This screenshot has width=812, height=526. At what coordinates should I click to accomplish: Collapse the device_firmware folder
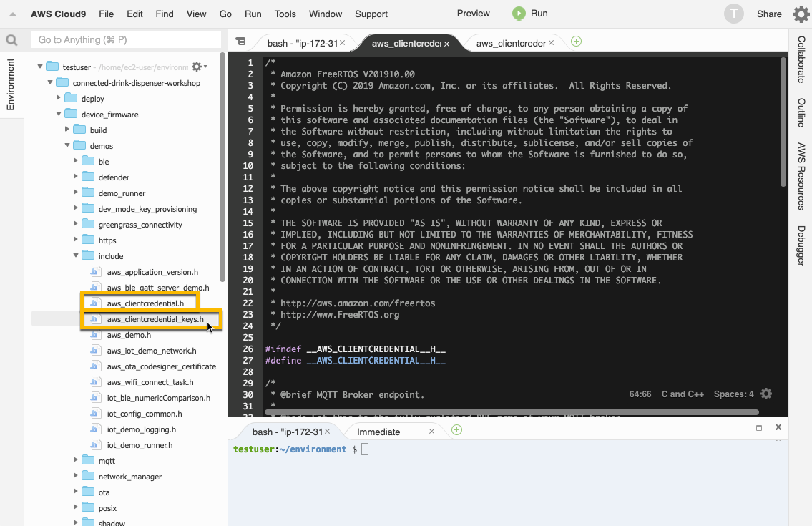coord(58,114)
